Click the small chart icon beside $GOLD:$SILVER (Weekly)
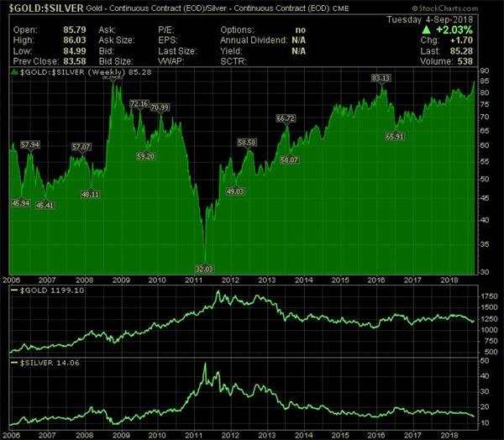 tap(14, 72)
